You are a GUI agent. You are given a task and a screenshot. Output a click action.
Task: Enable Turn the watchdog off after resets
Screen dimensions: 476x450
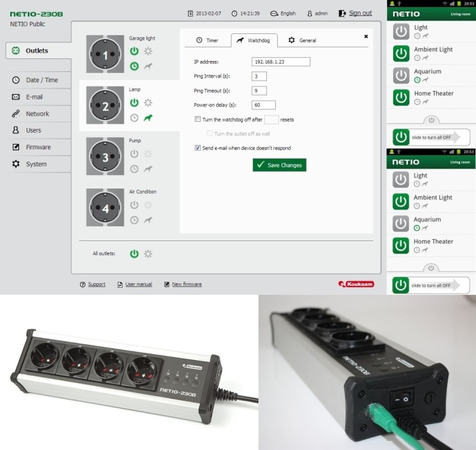point(197,119)
